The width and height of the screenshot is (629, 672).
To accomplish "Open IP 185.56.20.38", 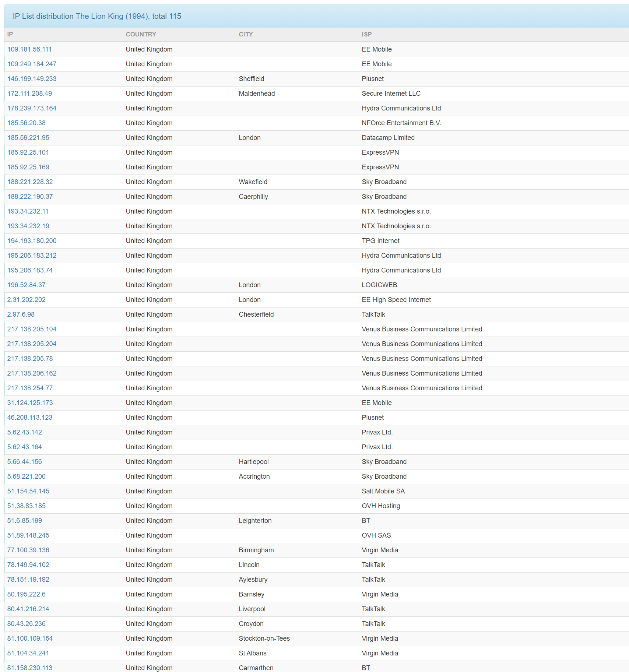I will point(27,123).
